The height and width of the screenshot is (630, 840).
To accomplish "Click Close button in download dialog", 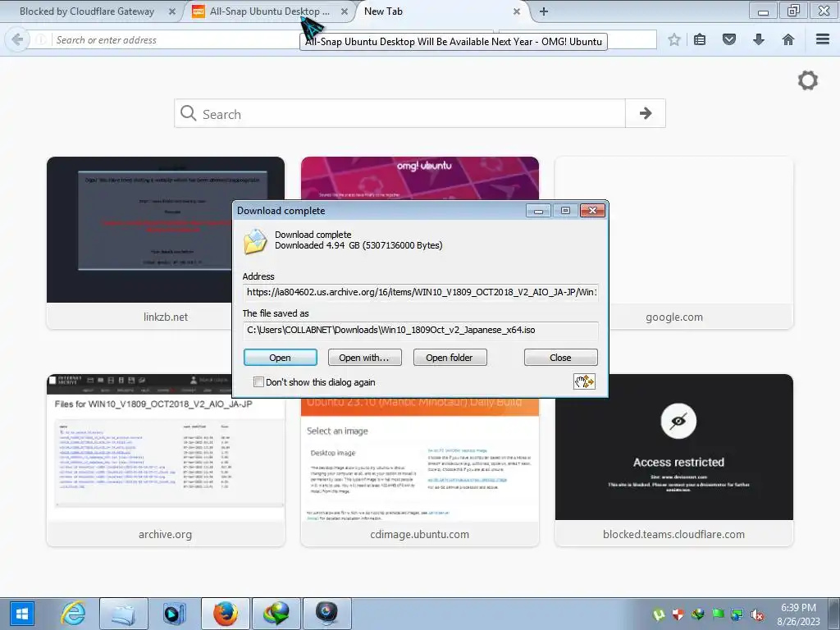I will pyautogui.click(x=560, y=358).
